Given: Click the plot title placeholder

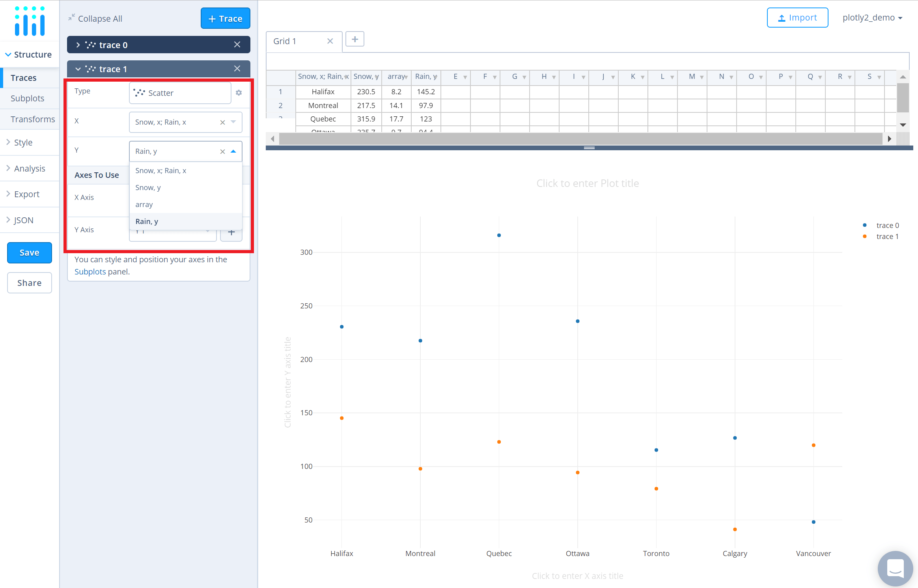Looking at the screenshot, I should pyautogui.click(x=587, y=183).
